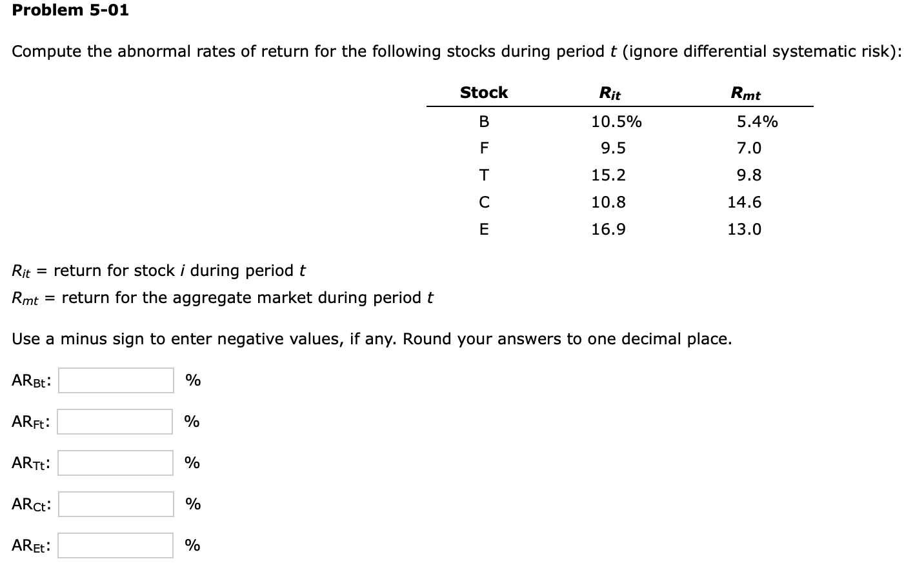Click the rounding instruction sentence

point(371,339)
